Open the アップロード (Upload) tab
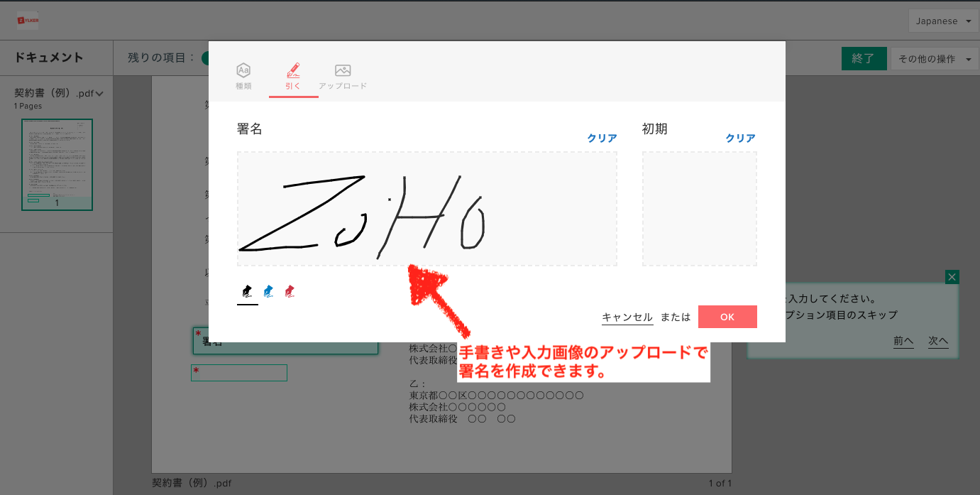This screenshot has height=495, width=980. (x=343, y=77)
